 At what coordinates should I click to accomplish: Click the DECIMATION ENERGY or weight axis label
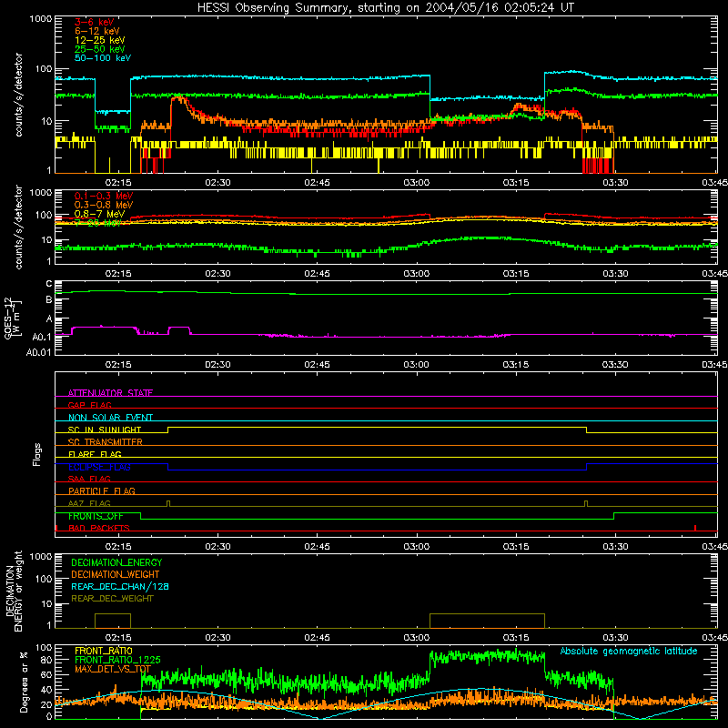coord(14,591)
